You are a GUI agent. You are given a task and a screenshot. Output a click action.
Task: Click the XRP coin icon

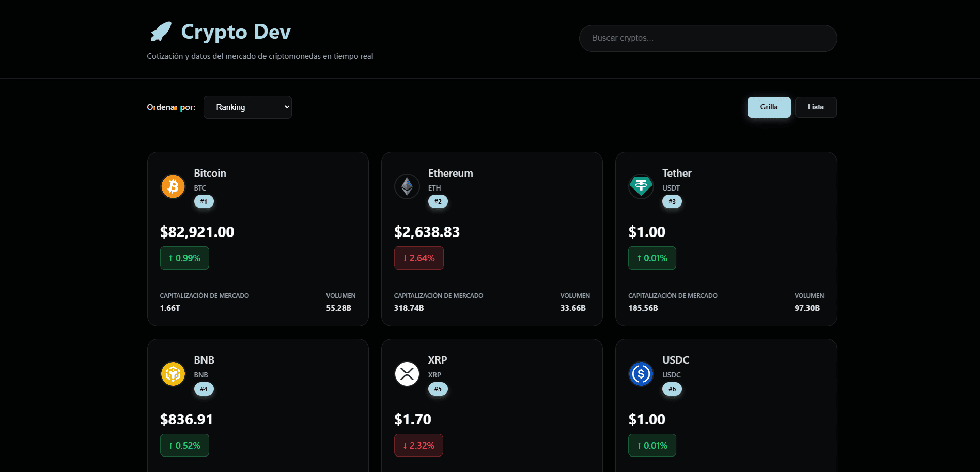click(407, 373)
